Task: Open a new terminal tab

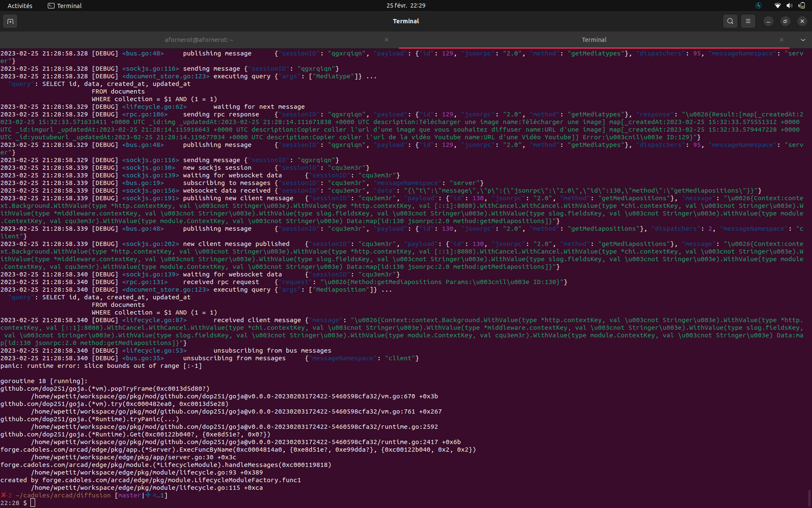Action: tap(10, 21)
